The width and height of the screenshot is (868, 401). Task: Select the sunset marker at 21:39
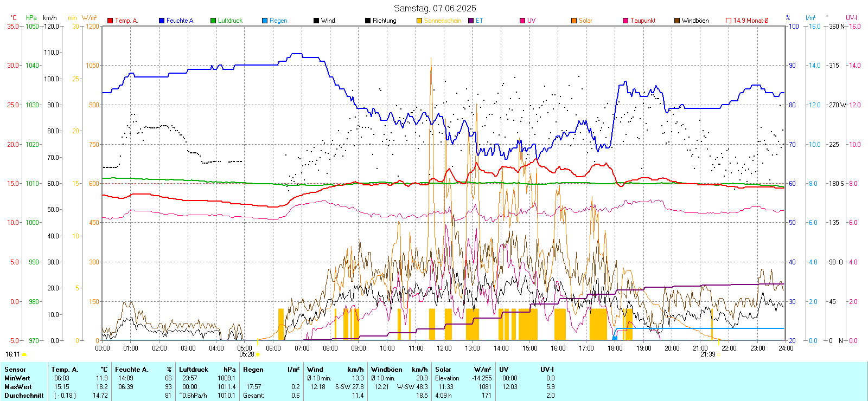point(718,354)
